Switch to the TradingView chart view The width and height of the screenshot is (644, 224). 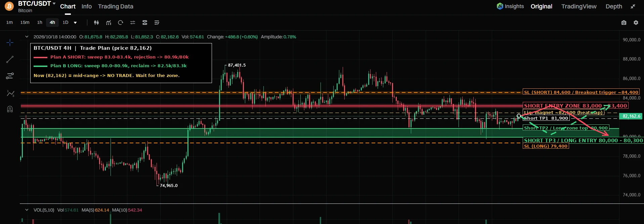pos(579,6)
